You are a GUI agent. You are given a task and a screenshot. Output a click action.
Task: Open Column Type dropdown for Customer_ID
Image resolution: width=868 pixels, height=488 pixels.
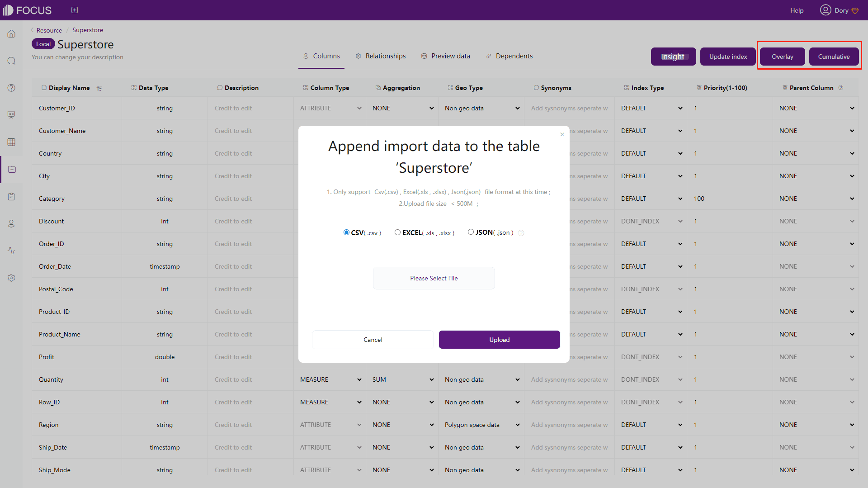pyautogui.click(x=330, y=108)
